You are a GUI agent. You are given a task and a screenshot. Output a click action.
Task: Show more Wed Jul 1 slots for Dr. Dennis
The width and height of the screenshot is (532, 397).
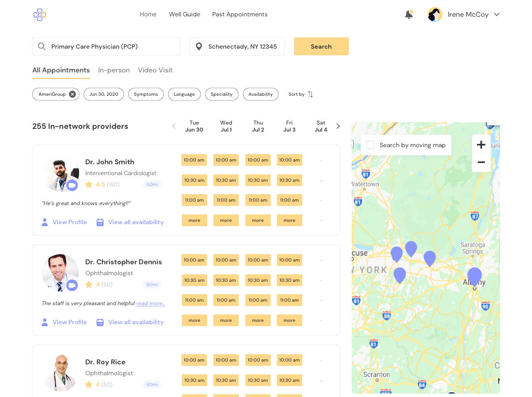(226, 320)
